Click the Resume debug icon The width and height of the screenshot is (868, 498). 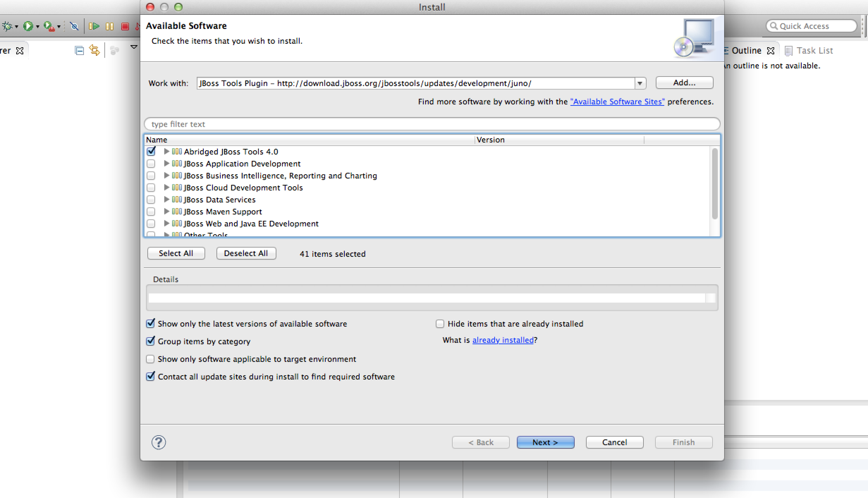pyautogui.click(x=94, y=26)
